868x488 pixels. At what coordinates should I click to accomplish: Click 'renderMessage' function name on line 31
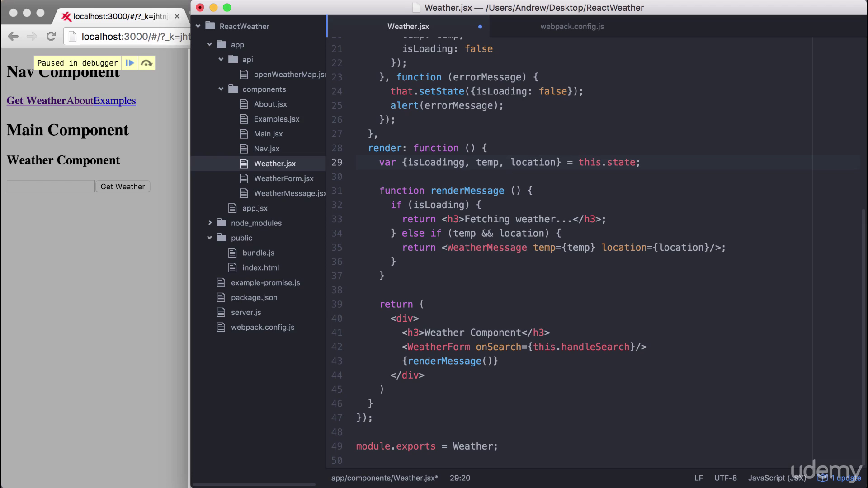pyautogui.click(x=467, y=191)
